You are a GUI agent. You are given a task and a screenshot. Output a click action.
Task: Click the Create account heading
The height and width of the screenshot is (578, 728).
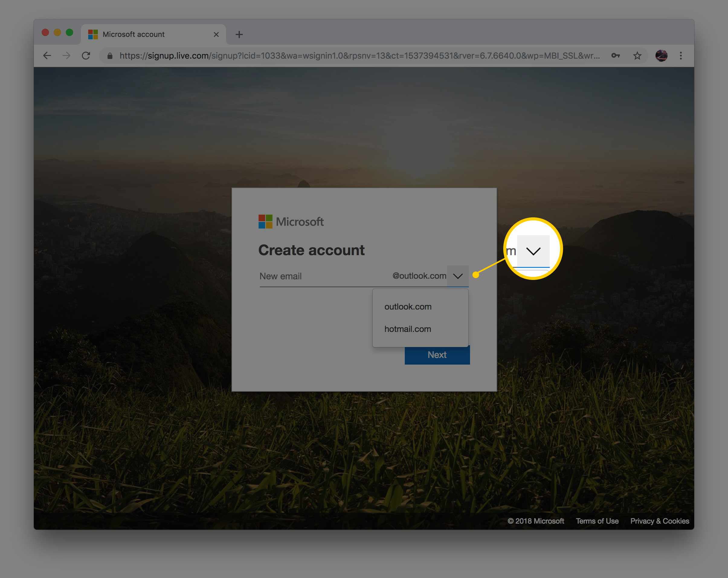(x=311, y=250)
